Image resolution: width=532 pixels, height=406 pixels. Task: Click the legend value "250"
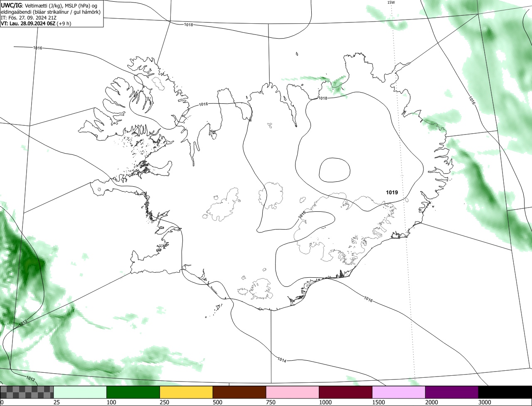click(x=165, y=402)
